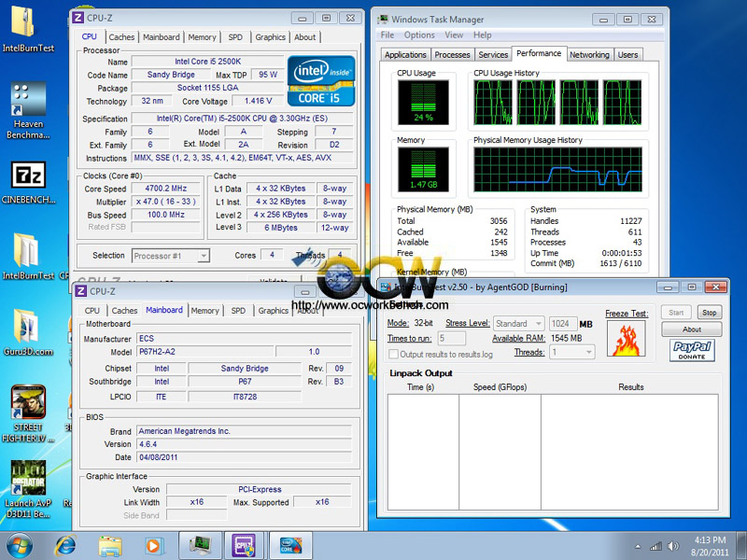Click the PayPal Donate image
The width and height of the screenshot is (747, 560).
[692, 351]
